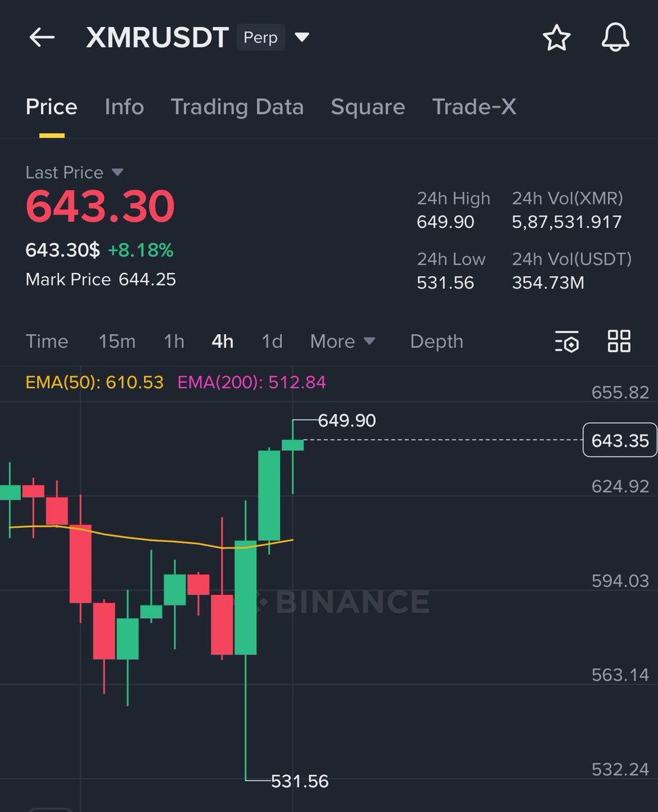Viewport: 658px width, 812px height.
Task: Open the Trading Data tab
Action: coord(237,107)
